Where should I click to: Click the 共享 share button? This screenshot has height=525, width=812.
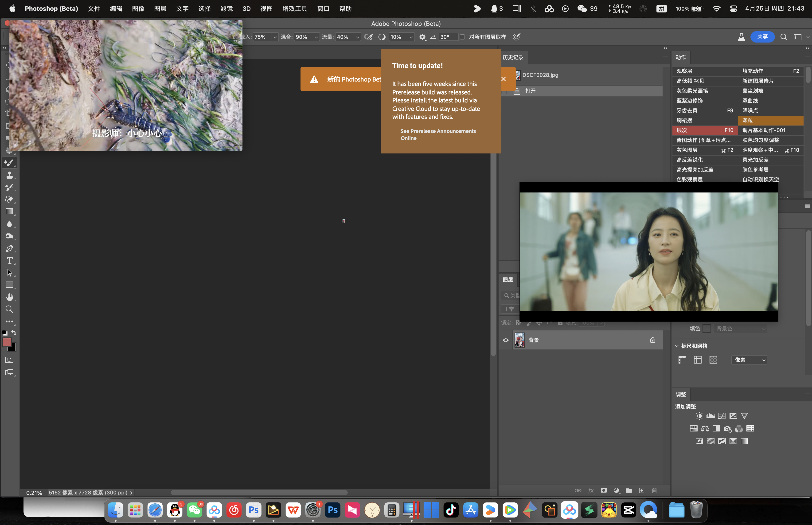coord(762,37)
